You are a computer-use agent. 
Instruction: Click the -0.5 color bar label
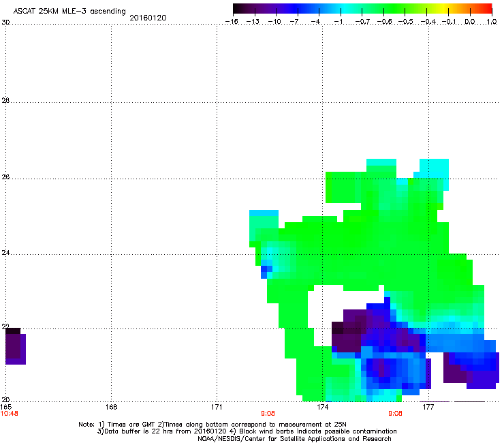coord(406,22)
